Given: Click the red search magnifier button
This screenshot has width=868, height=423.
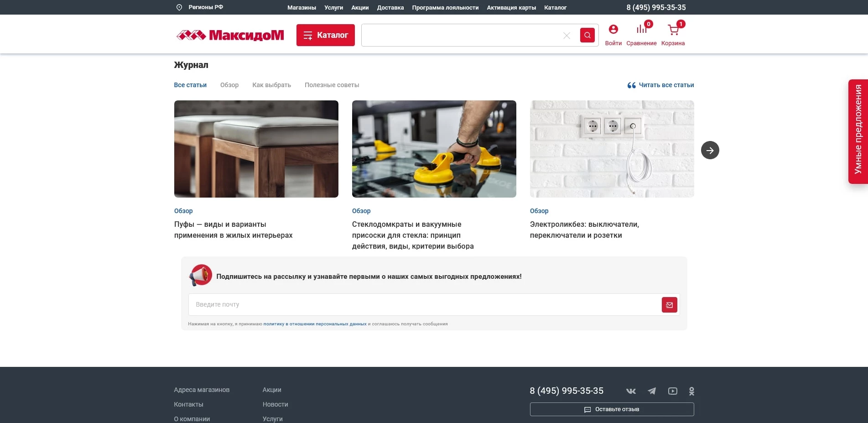Looking at the screenshot, I should (587, 35).
